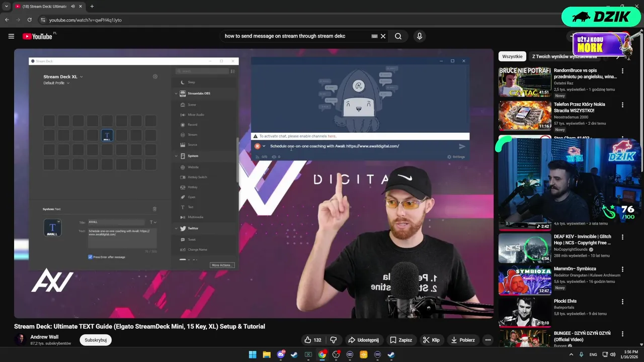Open Chrome tab search dropdown
The height and width of the screenshot is (362, 644).
(x=7, y=7)
